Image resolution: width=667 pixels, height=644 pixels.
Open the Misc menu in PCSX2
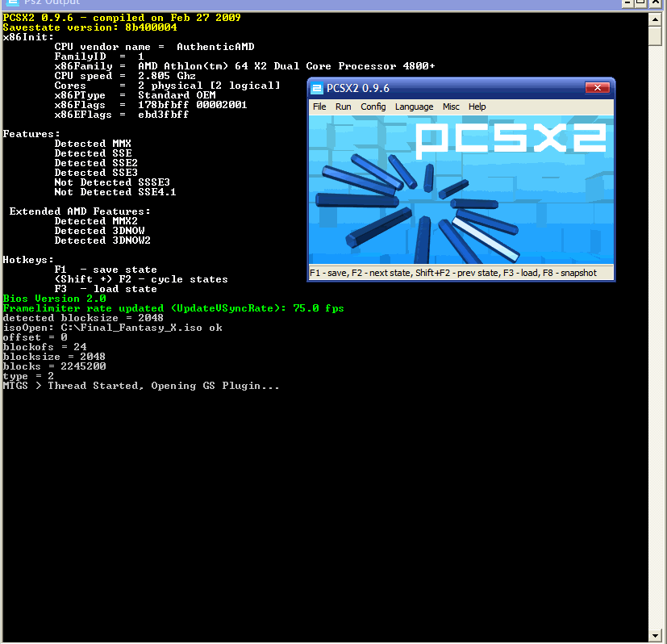tap(451, 107)
